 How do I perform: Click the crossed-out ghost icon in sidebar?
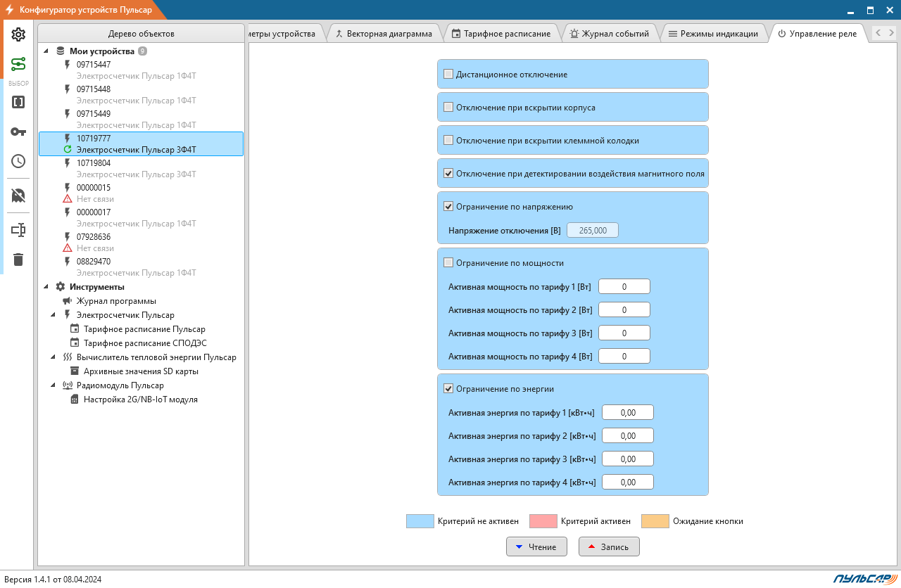(18, 196)
